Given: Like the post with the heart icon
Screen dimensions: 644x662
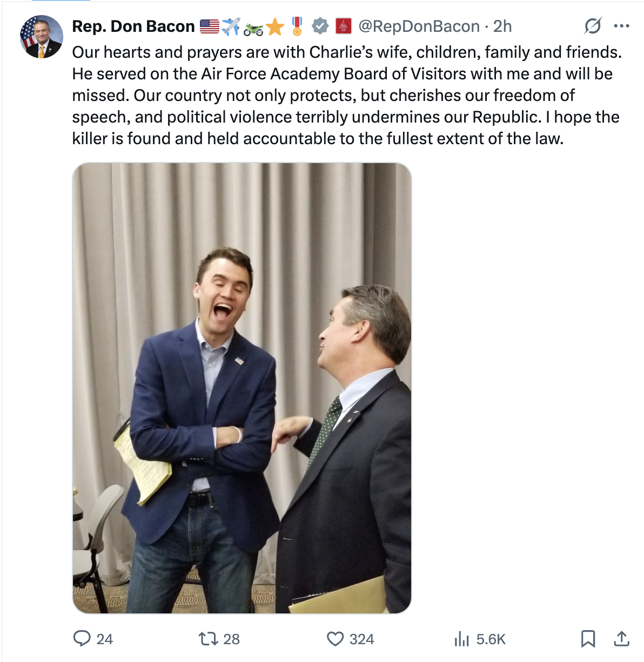Looking at the screenshot, I should click(336, 639).
